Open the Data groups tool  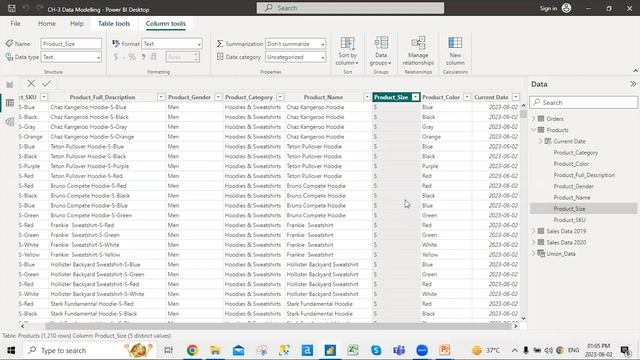[x=380, y=51]
